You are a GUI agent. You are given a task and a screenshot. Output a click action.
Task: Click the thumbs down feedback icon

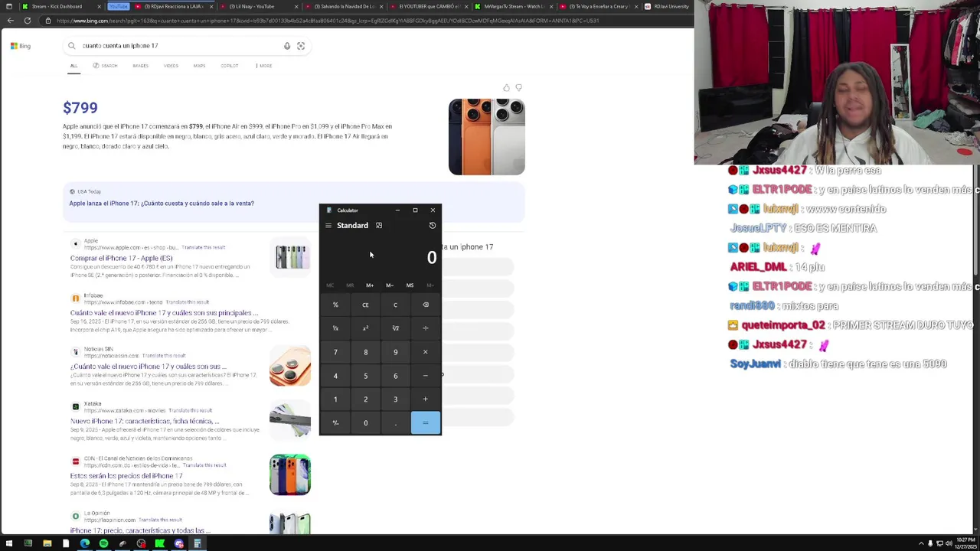(518, 88)
